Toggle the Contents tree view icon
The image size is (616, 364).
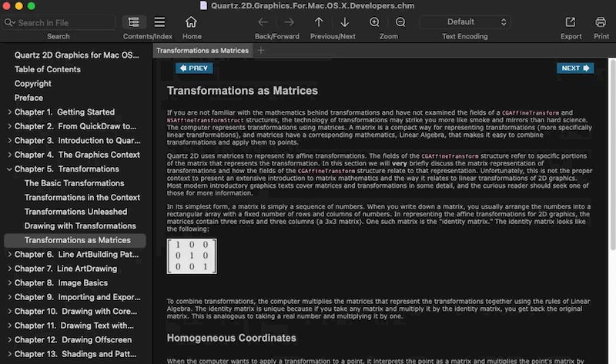coord(133,22)
